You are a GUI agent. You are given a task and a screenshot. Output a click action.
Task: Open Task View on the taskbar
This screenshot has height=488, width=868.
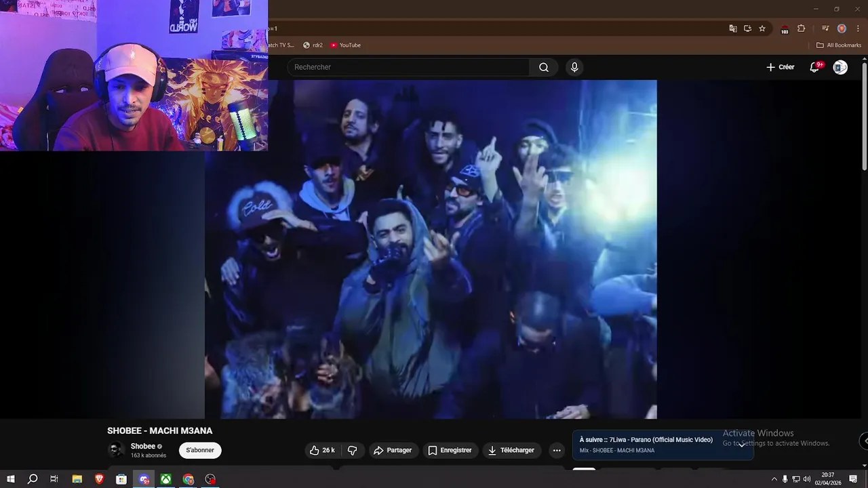tap(54, 479)
